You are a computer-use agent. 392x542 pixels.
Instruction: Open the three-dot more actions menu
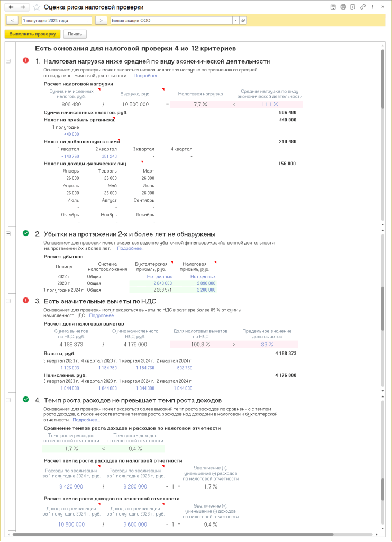point(372,7)
